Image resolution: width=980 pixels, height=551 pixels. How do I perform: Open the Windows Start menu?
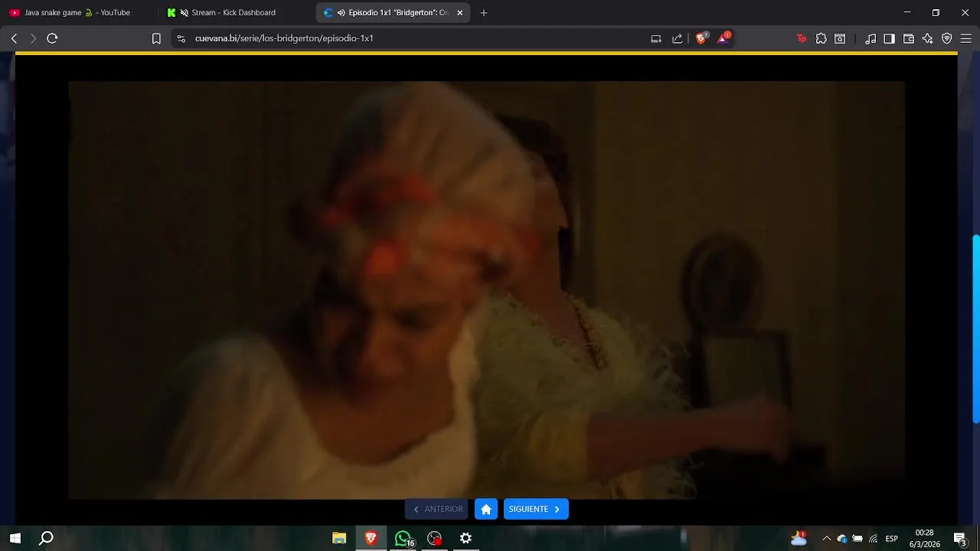[x=15, y=538]
